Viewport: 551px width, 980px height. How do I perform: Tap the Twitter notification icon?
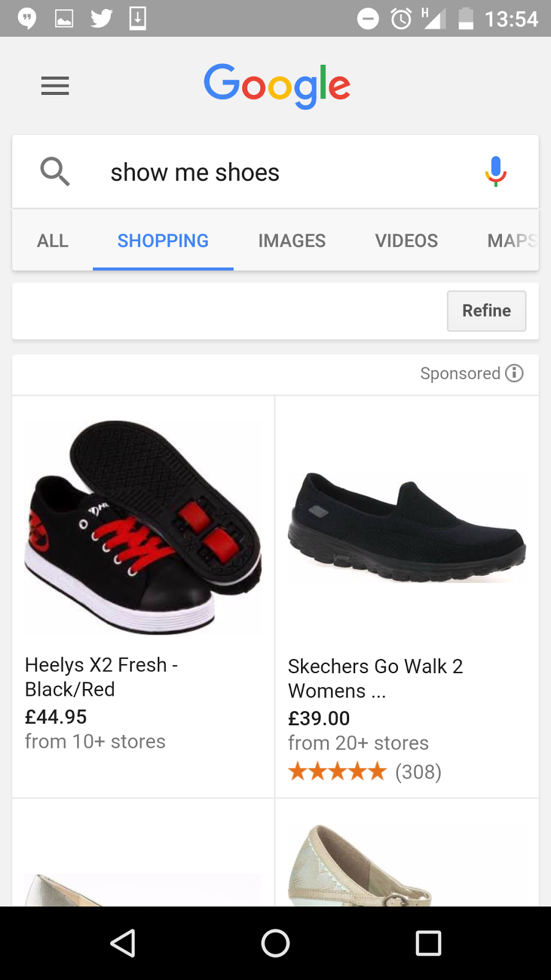tap(102, 18)
